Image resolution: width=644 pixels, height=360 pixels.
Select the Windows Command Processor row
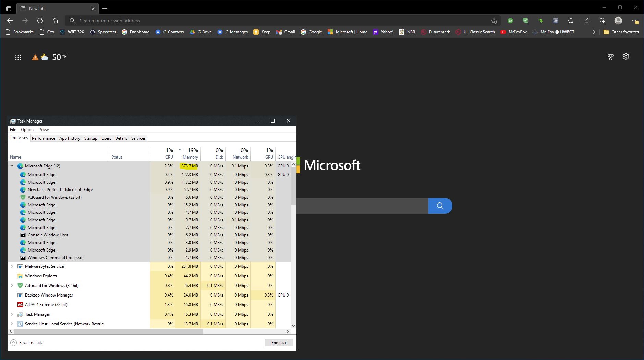(149, 258)
